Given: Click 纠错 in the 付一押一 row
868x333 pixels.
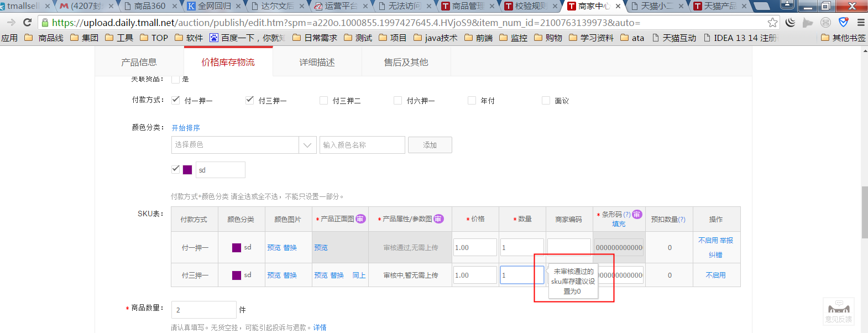Looking at the screenshot, I should 716,255.
